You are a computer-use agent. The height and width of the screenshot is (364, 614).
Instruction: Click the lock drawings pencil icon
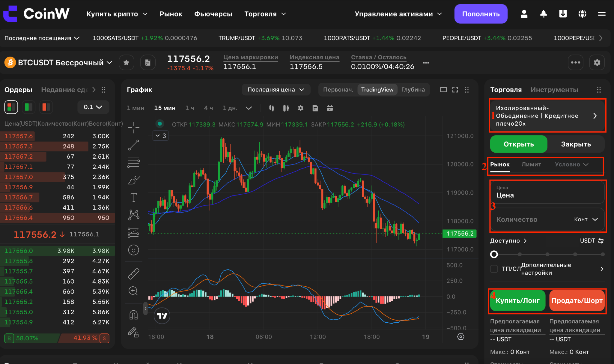point(134,332)
